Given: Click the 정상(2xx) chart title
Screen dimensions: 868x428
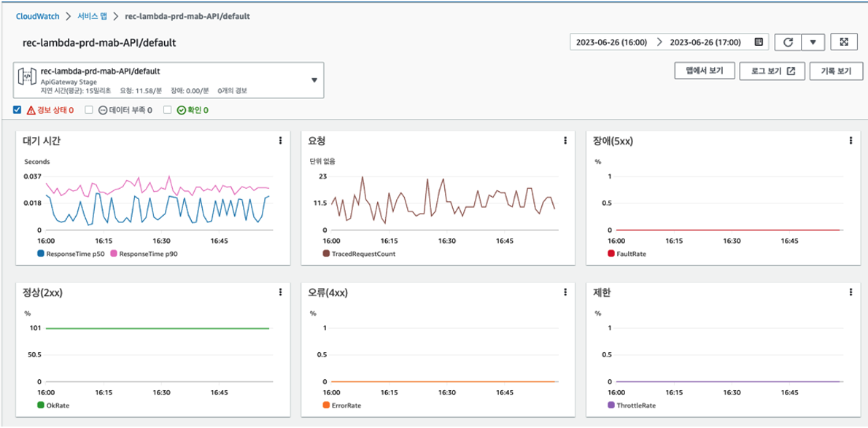Looking at the screenshot, I should point(42,292).
